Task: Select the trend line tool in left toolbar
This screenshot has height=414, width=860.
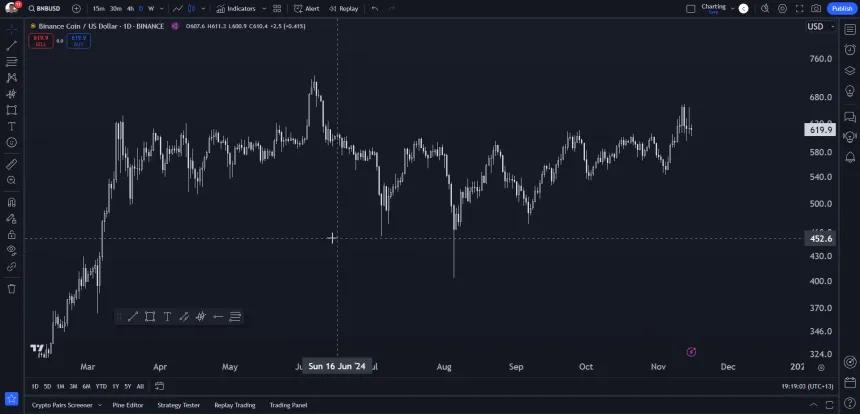Action: [12, 46]
